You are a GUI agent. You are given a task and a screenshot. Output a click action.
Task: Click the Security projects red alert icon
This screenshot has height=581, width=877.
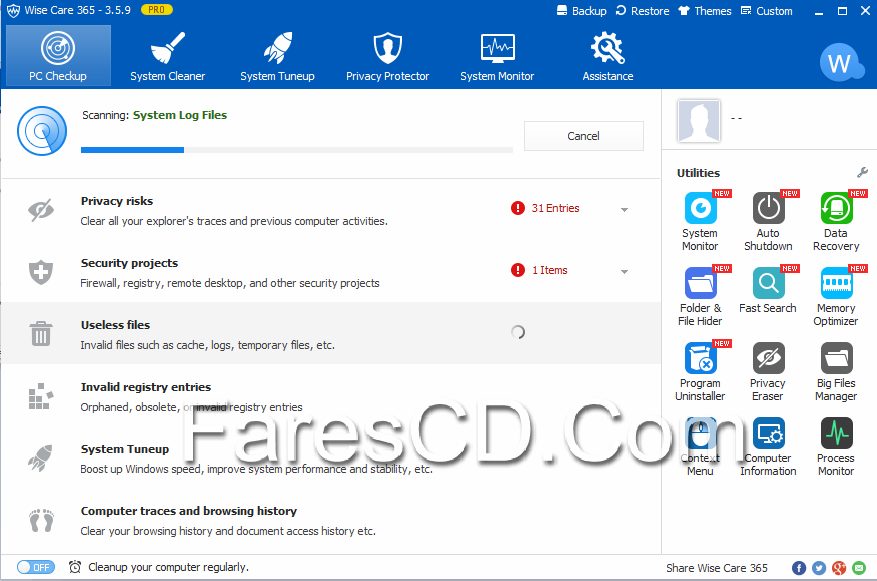pyautogui.click(x=518, y=270)
